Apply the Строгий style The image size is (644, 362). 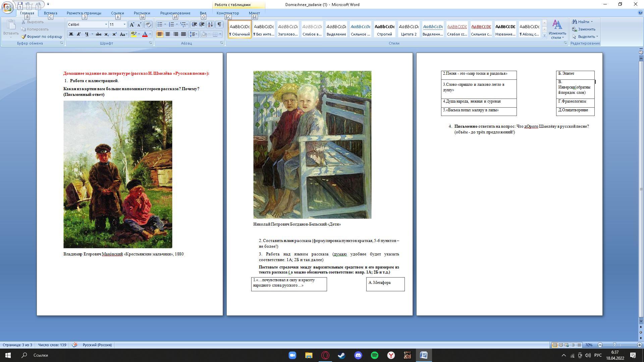(x=384, y=29)
